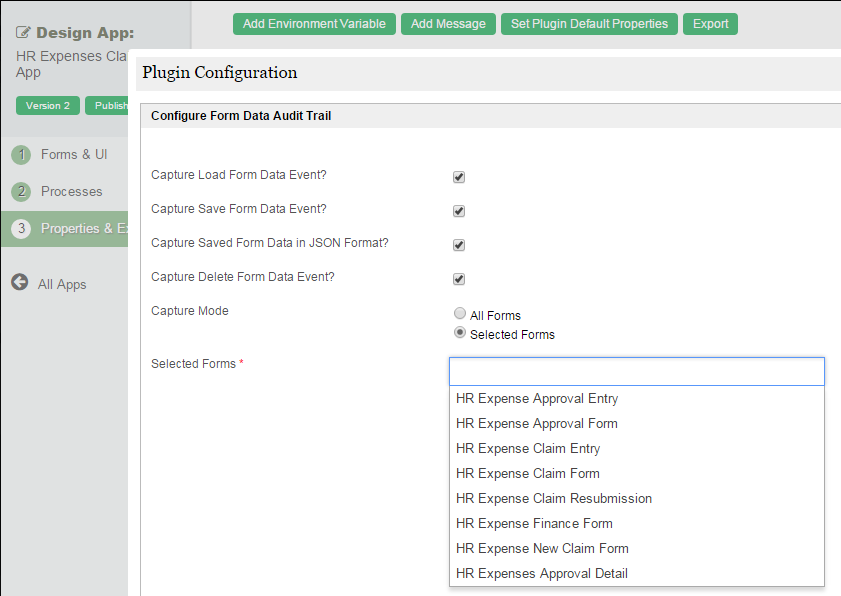Screen dimensions: 841x596
Task: Toggle Capture Load Form Data Event checkbox
Action: pos(459,177)
